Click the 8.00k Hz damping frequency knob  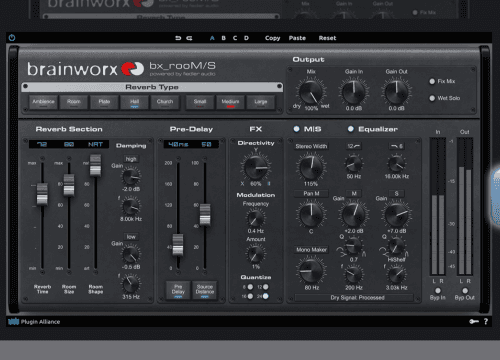(x=131, y=206)
